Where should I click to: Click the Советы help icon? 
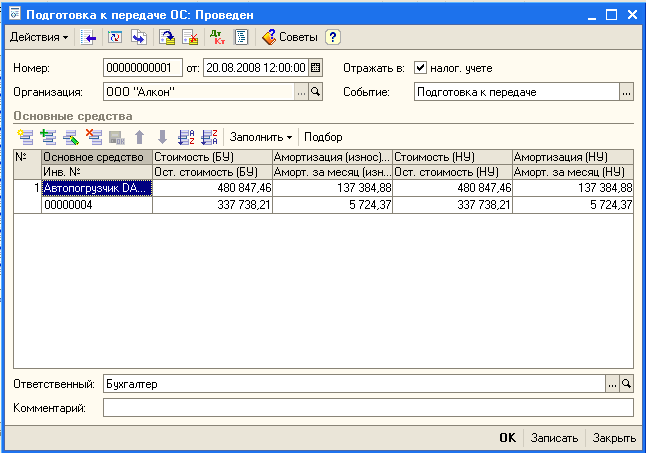click(x=289, y=37)
